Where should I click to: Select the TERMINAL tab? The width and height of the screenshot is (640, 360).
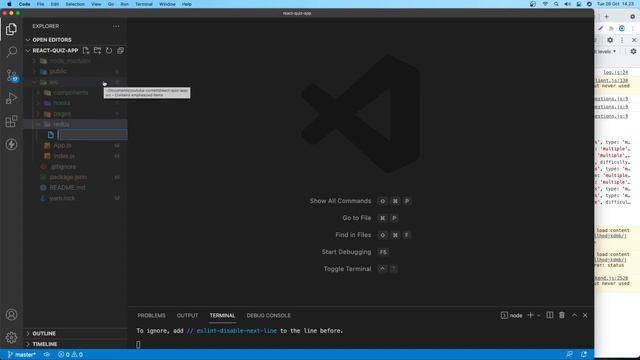point(222,316)
